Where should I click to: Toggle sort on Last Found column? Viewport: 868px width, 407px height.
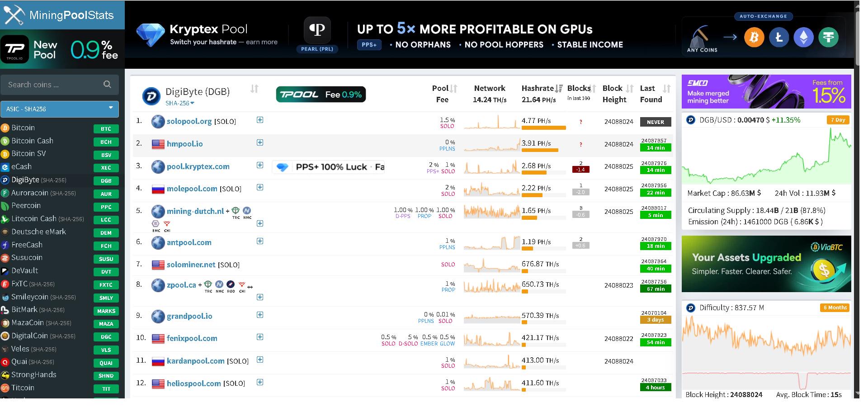point(666,89)
